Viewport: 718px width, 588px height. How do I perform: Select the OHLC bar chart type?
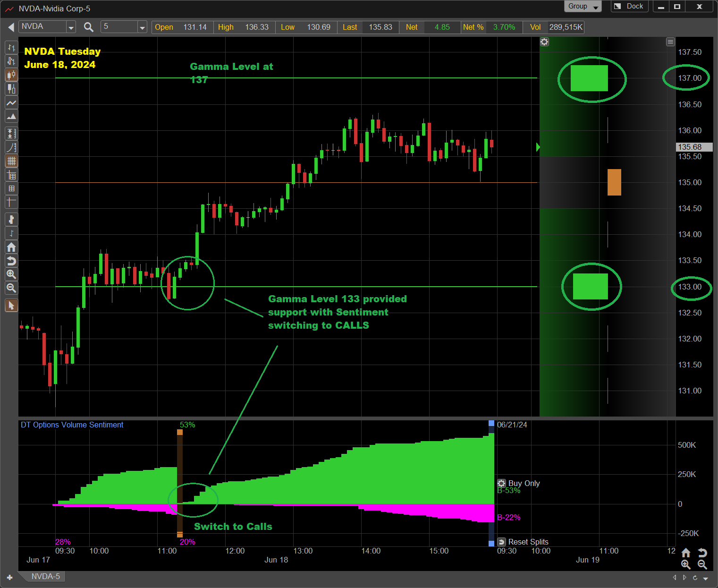point(11,47)
